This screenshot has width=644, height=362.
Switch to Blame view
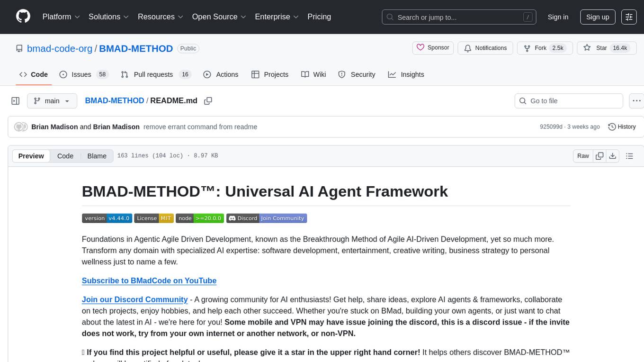(x=97, y=156)
